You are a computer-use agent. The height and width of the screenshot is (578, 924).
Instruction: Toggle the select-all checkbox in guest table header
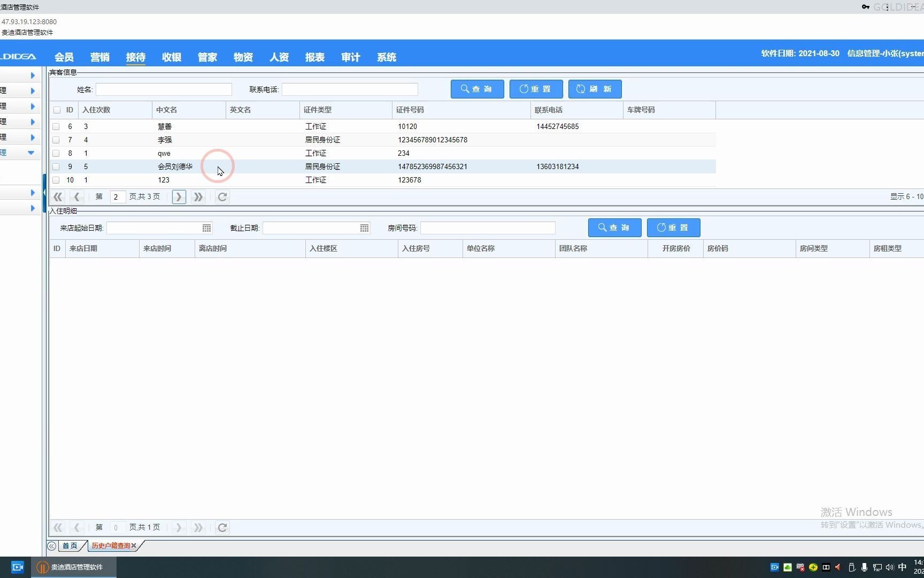point(57,110)
